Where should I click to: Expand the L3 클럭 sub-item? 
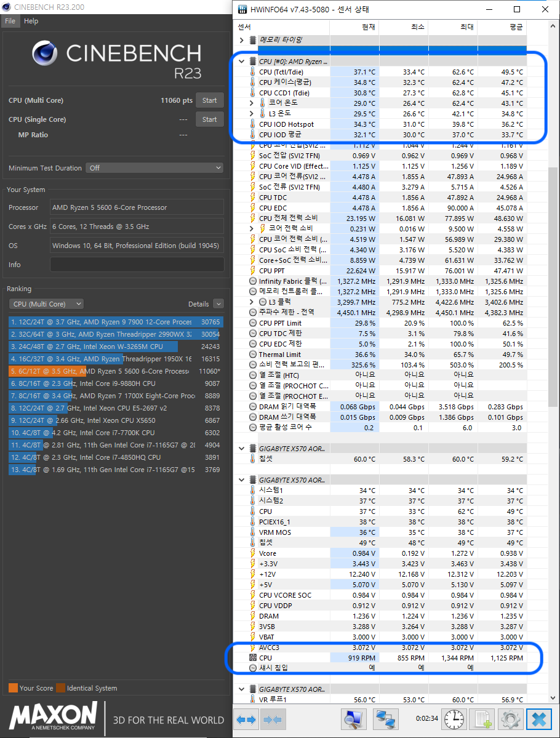point(251,302)
